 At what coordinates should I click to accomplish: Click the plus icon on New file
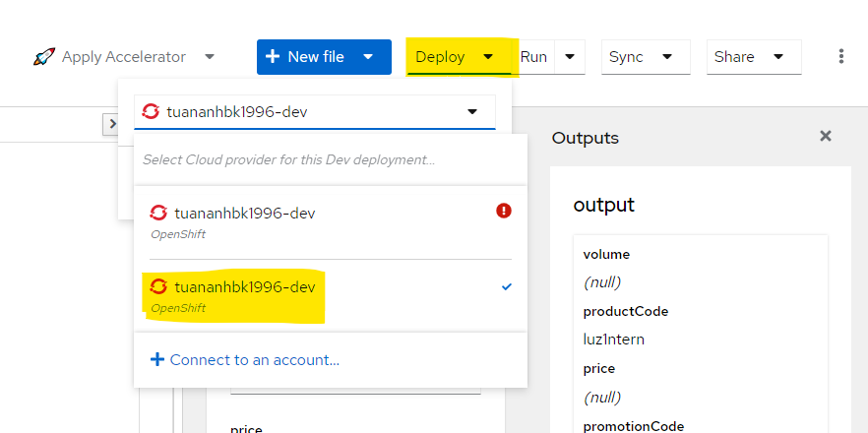pyautogui.click(x=273, y=56)
